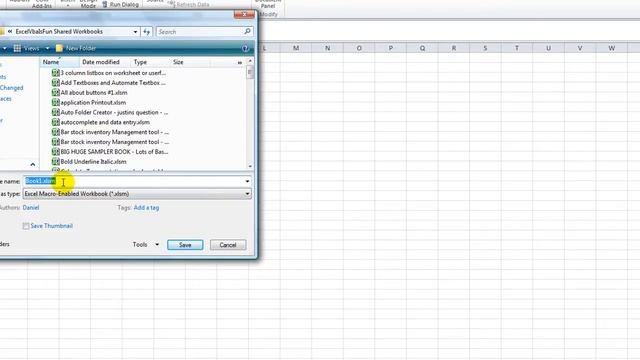Open the file name history dropdown arrow

point(247,181)
